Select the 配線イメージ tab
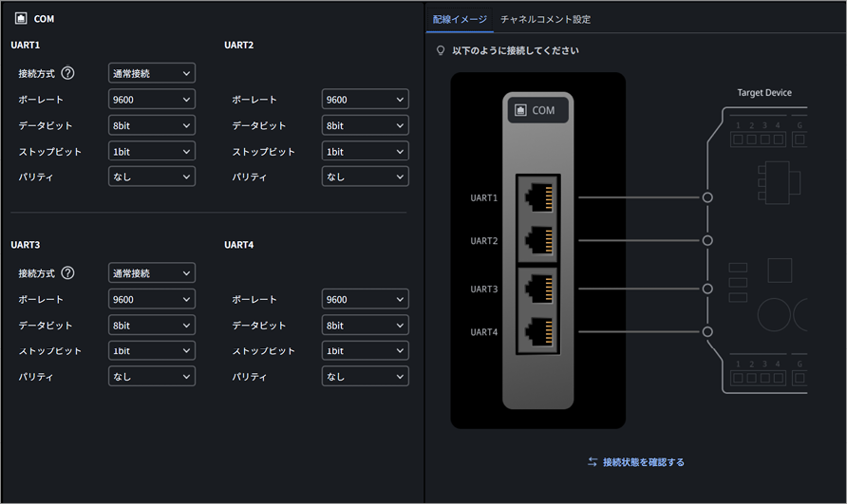 [460, 19]
